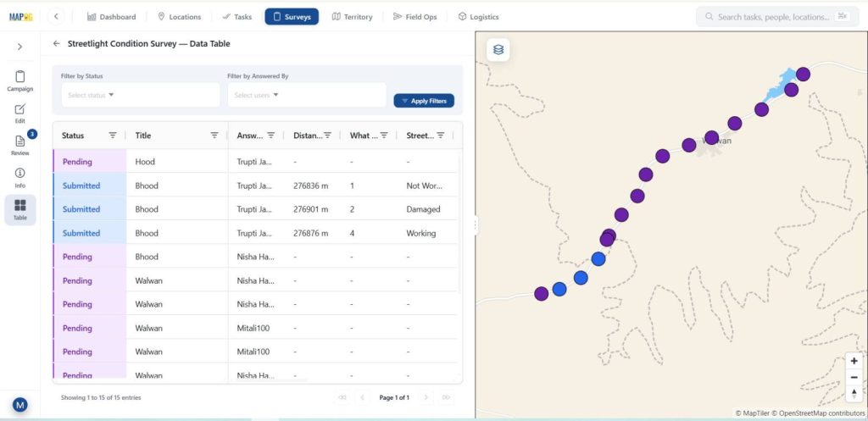Screen dimensions: 868x421
Task: Go to first page of table
Action: 342,397
